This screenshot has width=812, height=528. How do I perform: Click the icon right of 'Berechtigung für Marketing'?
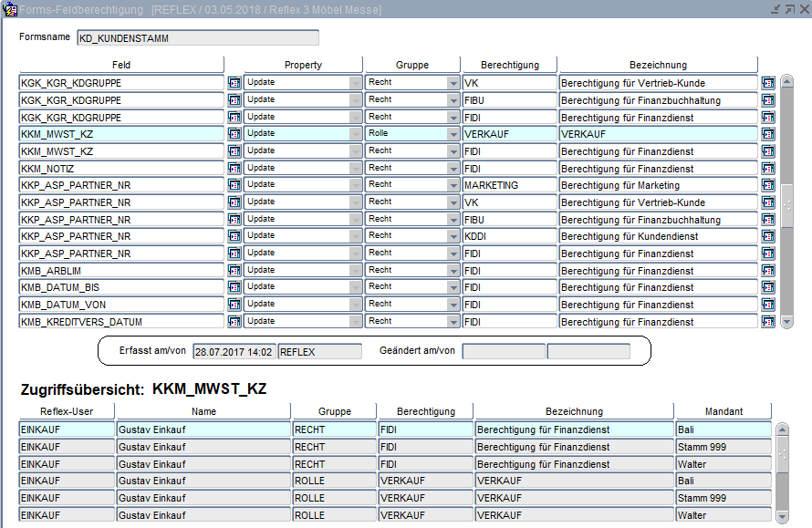pyautogui.click(x=768, y=185)
